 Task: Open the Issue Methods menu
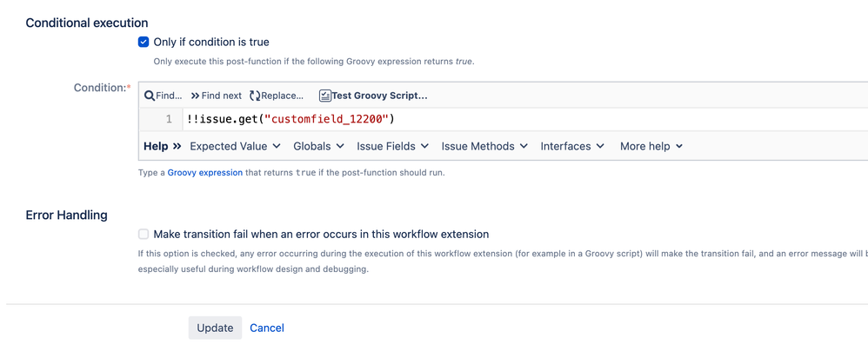coord(484,146)
